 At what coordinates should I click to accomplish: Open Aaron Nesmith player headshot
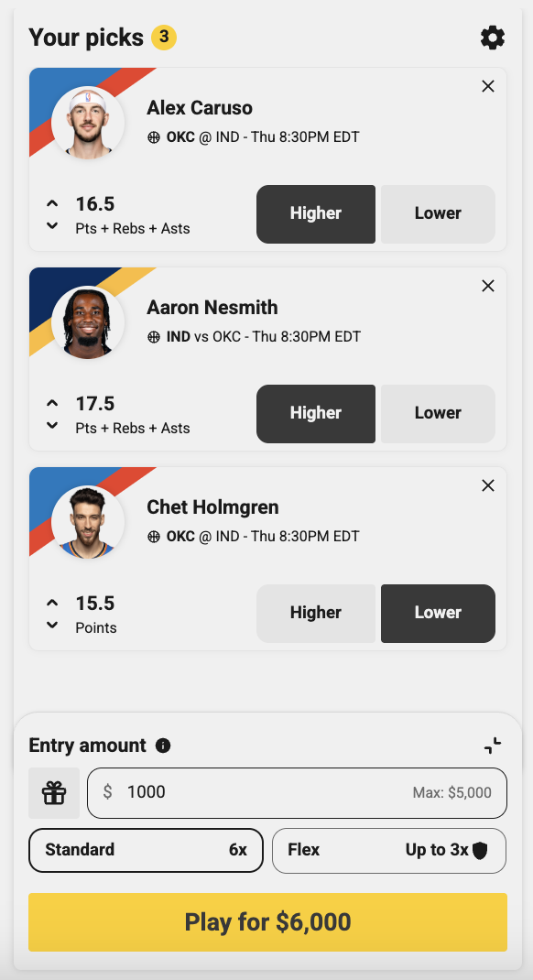point(88,322)
